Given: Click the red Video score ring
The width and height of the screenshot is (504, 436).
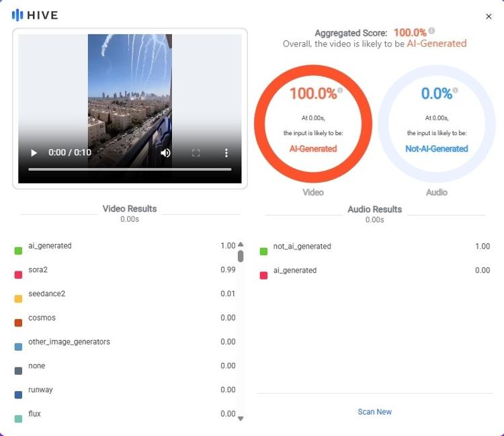Looking at the screenshot, I should [313, 124].
